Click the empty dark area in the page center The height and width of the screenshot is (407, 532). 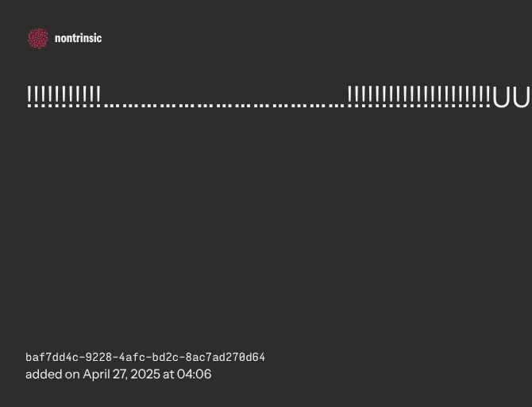point(266,223)
